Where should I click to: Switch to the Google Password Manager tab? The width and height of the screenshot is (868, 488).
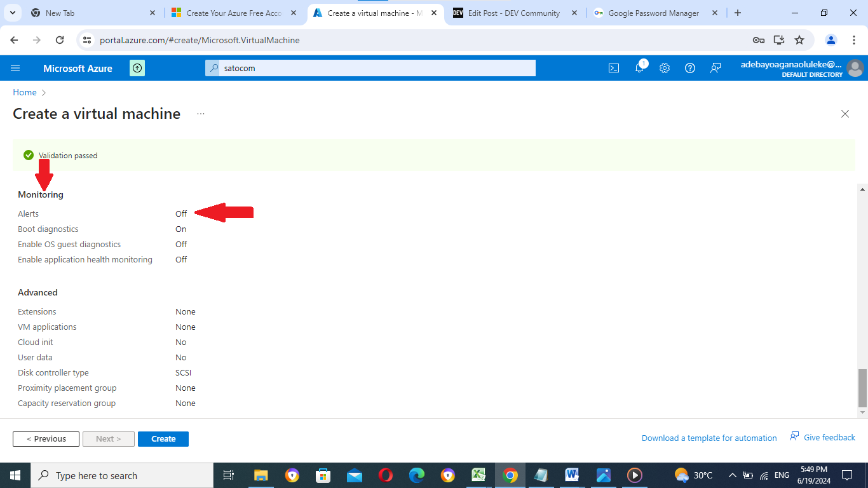pos(656,13)
